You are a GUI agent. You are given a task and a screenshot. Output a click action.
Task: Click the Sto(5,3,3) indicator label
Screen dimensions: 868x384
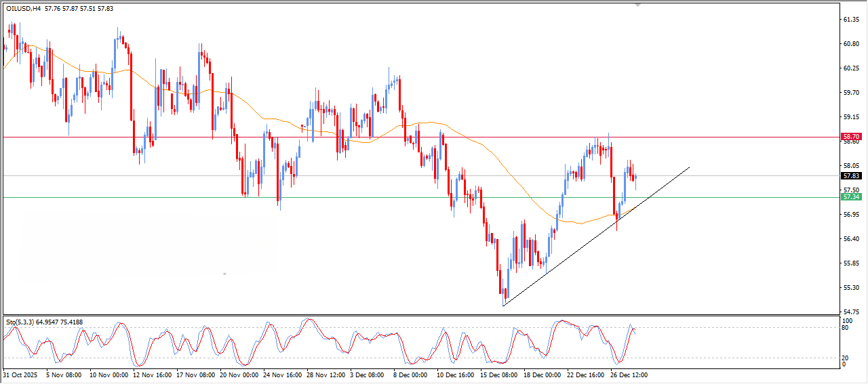coord(20,322)
